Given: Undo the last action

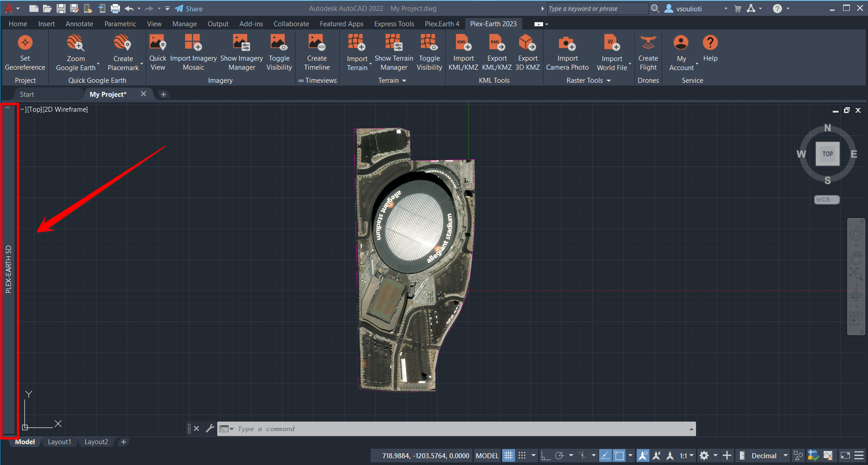Looking at the screenshot, I should click(129, 9).
